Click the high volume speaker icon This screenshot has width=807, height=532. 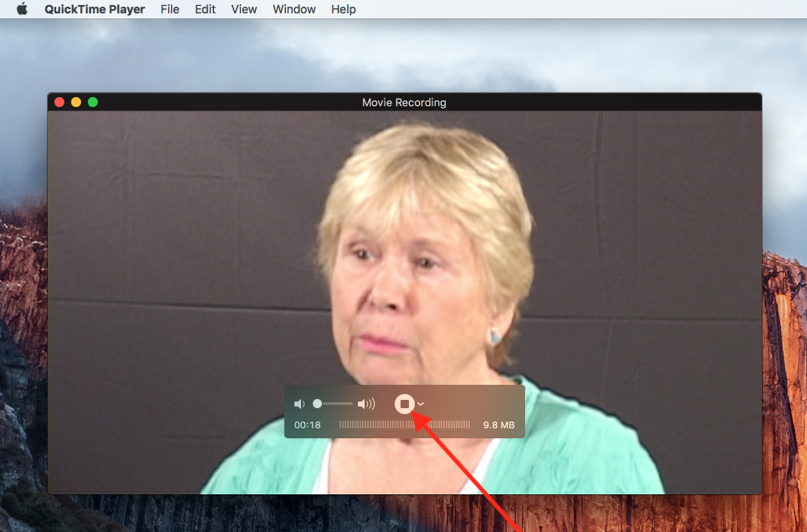pos(366,404)
